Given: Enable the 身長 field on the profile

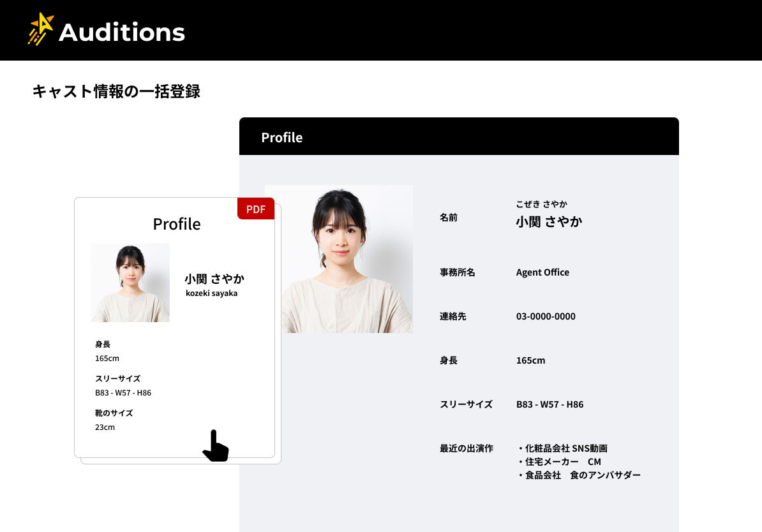Looking at the screenshot, I should pos(449,360).
